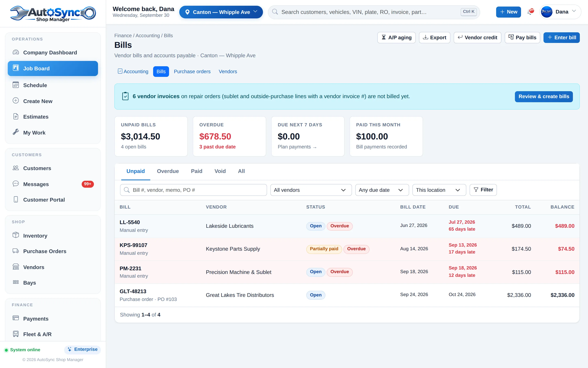This screenshot has width=588, height=368.
Task: Select the Overdue bills tab
Action: [x=168, y=171]
